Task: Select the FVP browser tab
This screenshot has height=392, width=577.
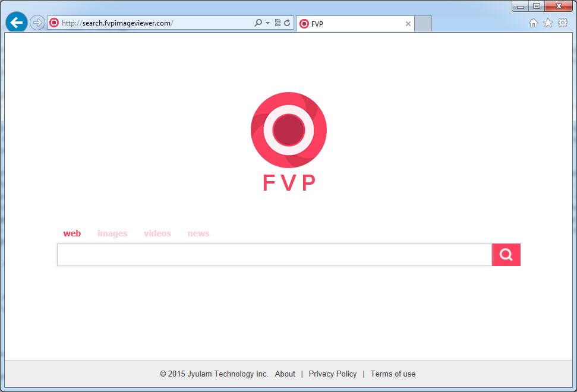Action: (355, 24)
